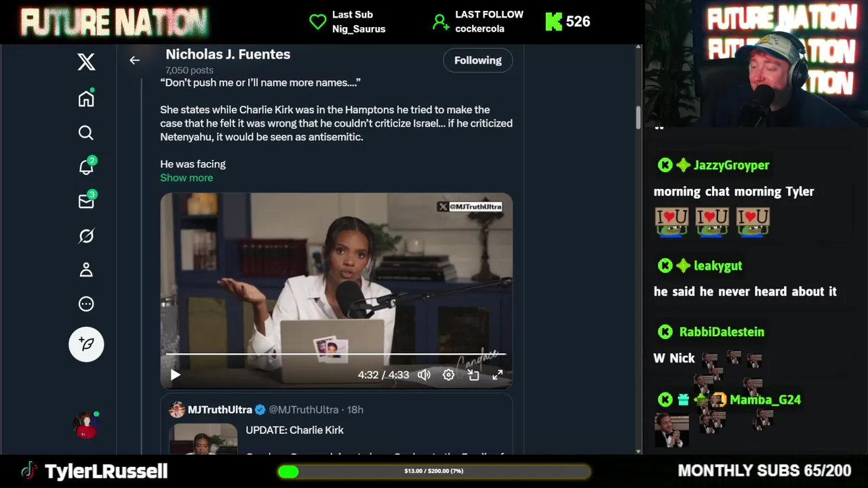Open Profile icon in the sidebar
This screenshot has height=488, width=868.
[x=86, y=270]
